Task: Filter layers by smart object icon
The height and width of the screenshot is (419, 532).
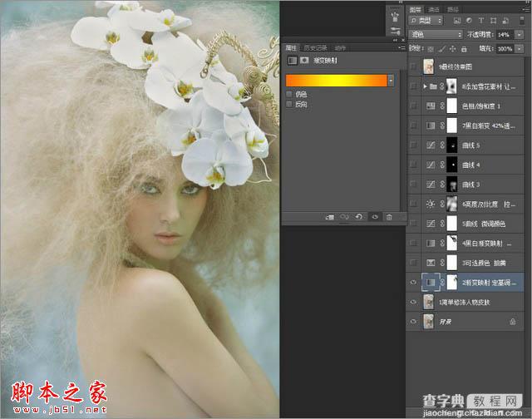Action: click(x=505, y=21)
